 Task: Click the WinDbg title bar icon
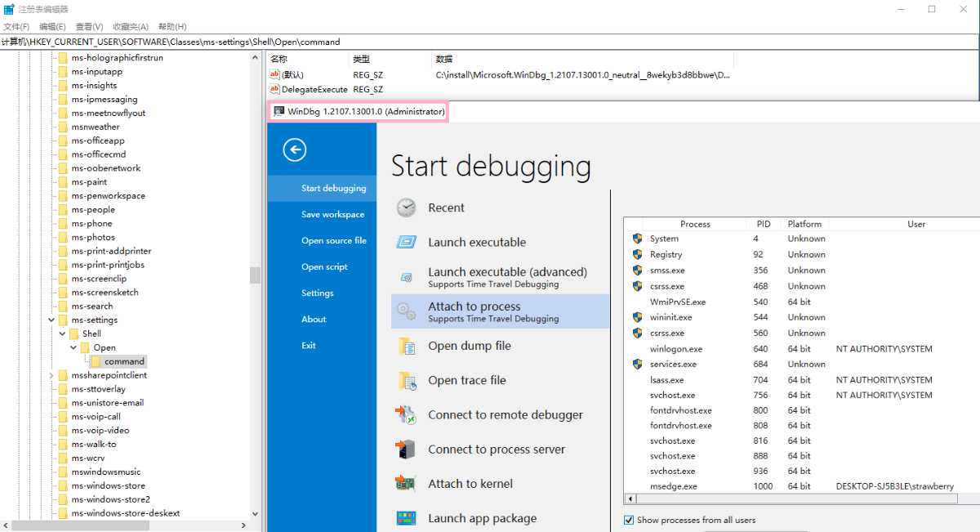(278, 111)
